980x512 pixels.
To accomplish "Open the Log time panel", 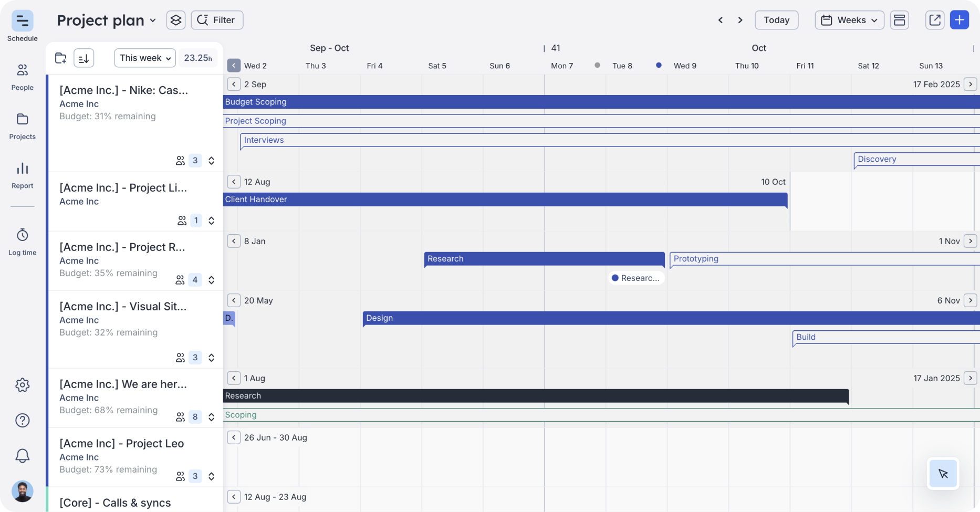I will coord(22,240).
